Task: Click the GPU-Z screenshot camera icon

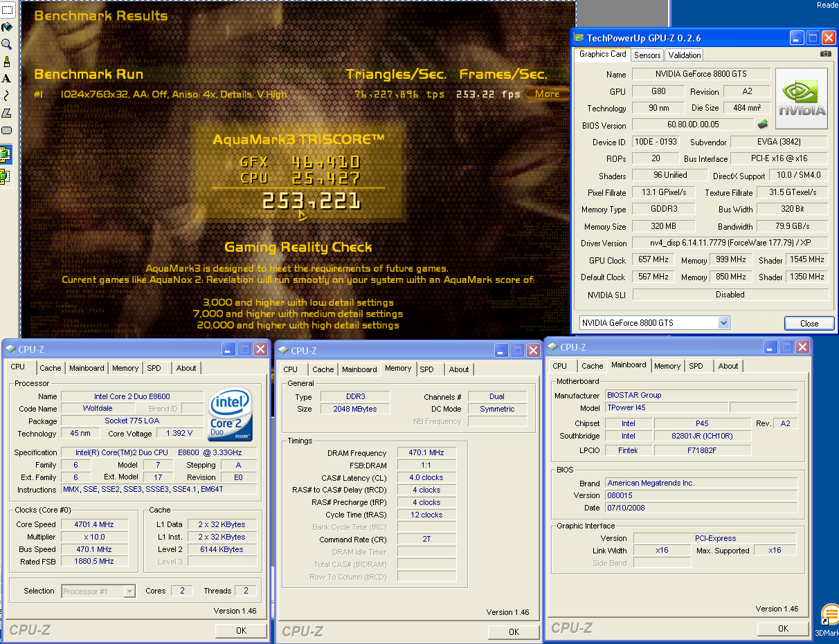Action: [826, 54]
